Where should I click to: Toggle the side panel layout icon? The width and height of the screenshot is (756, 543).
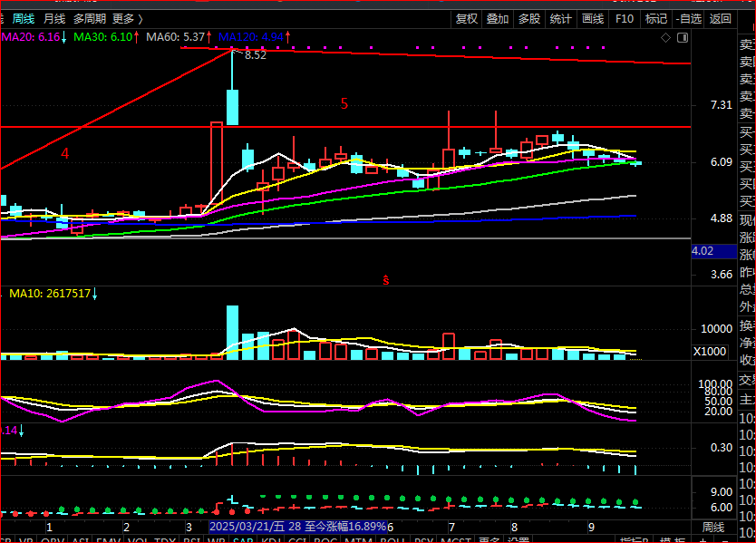(x=683, y=37)
